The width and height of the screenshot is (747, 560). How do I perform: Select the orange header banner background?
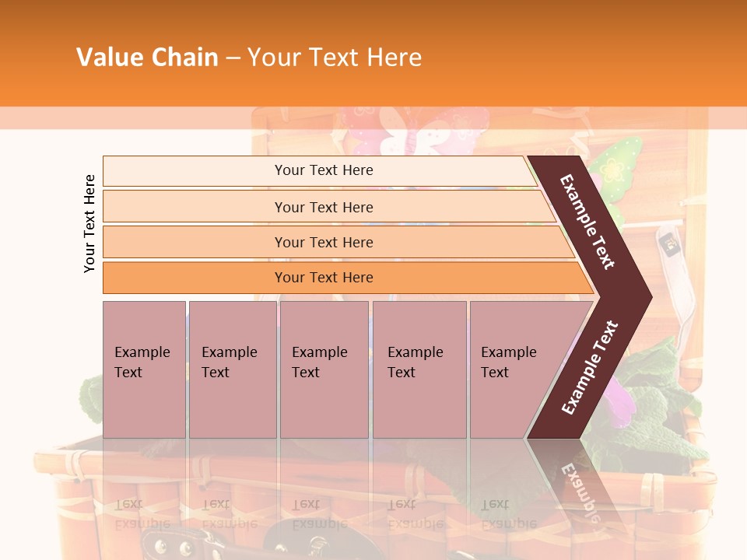click(373, 54)
